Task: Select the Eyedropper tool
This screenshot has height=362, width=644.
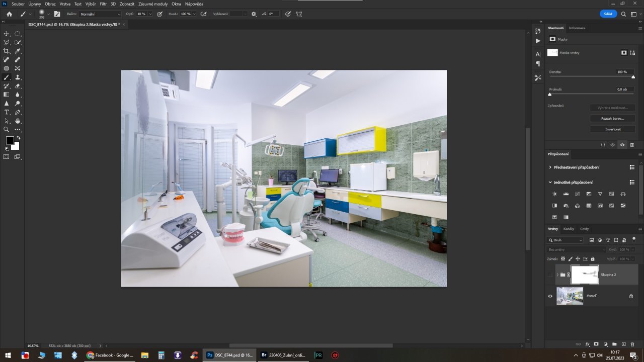Action: click(18, 51)
